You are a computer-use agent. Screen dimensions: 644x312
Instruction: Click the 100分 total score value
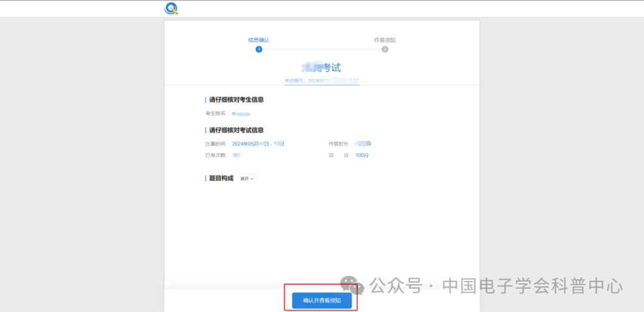coord(363,155)
